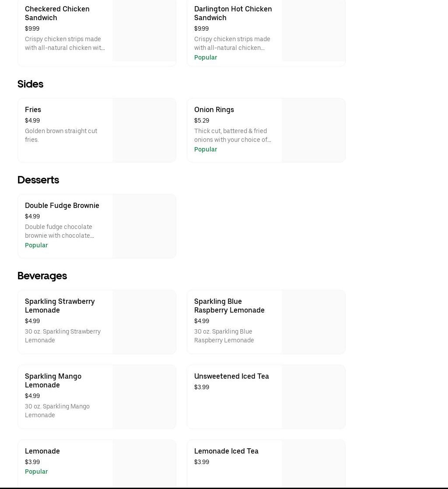The width and height of the screenshot is (448, 489).
Task: Select Sparkling Strawberry Lemonade title
Action: coord(59,306)
